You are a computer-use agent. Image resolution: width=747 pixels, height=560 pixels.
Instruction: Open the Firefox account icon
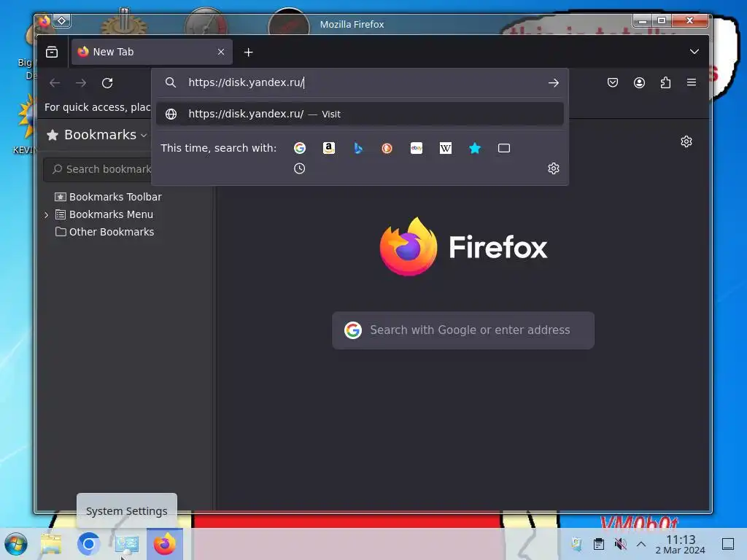pyautogui.click(x=639, y=83)
